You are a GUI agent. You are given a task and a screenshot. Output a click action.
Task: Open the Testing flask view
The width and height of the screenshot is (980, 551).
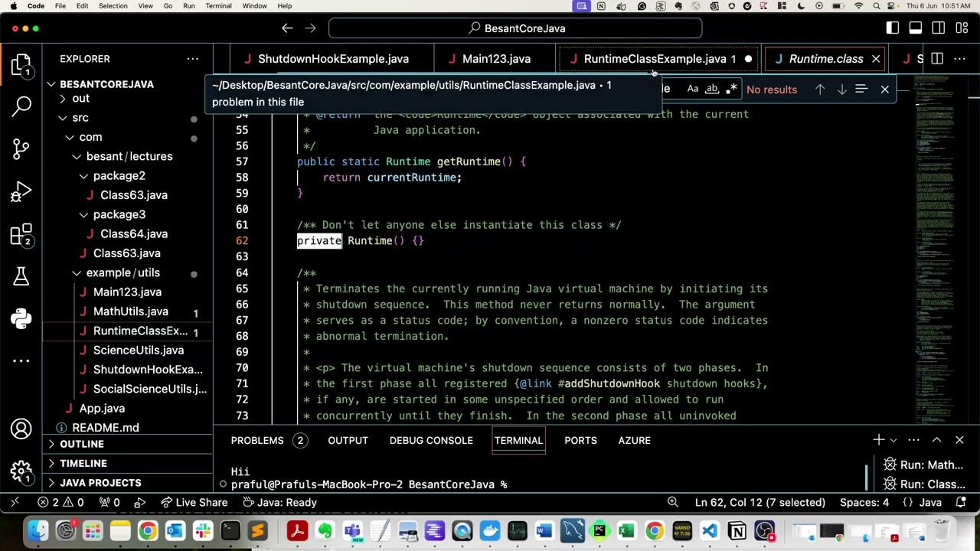click(x=21, y=275)
